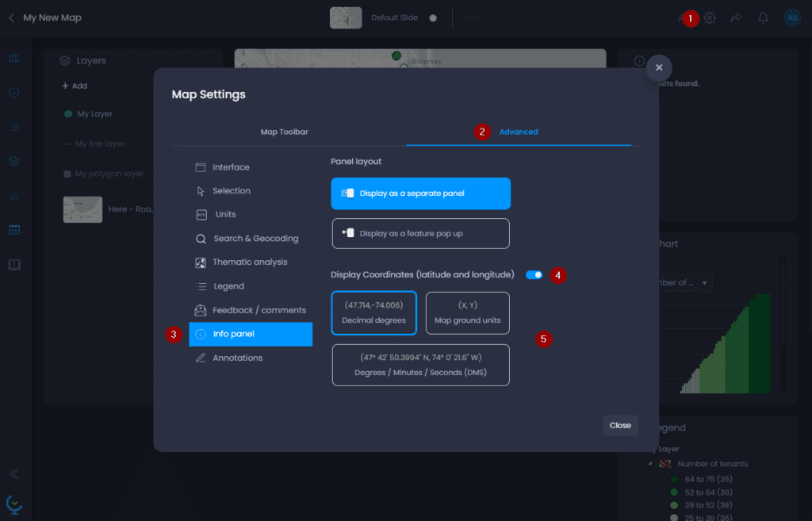812x521 pixels.
Task: Click the Close button in Map Settings
Action: pos(620,426)
